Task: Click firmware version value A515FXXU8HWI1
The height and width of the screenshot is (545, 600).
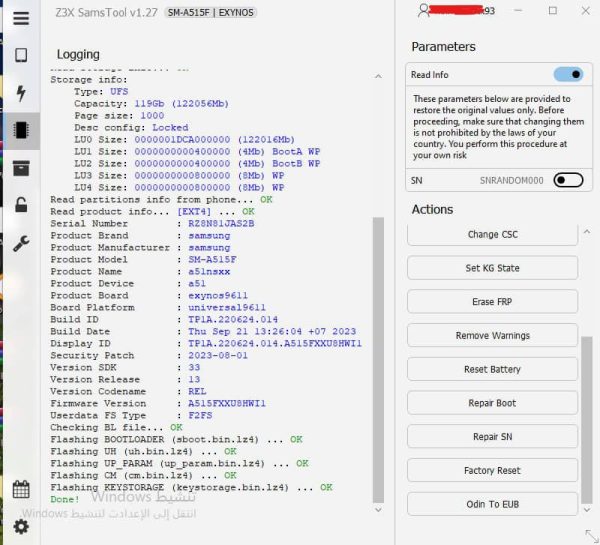Action: 227,403
